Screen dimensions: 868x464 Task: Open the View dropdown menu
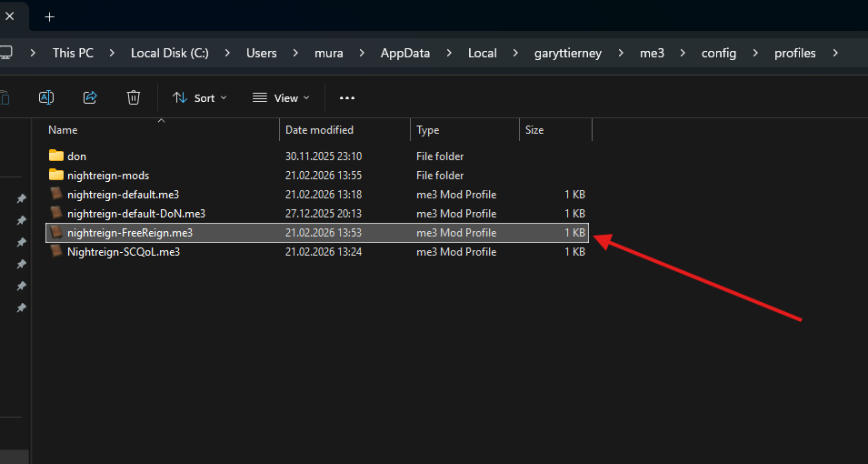(281, 97)
